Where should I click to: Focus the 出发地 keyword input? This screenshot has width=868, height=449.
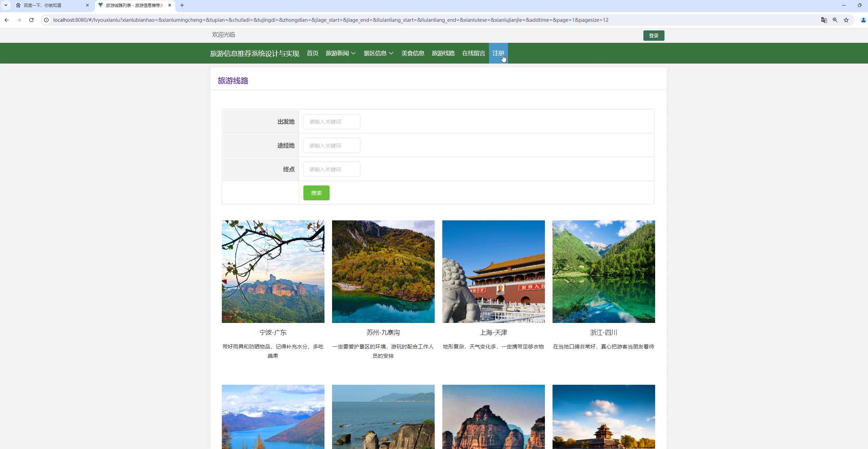(x=332, y=122)
